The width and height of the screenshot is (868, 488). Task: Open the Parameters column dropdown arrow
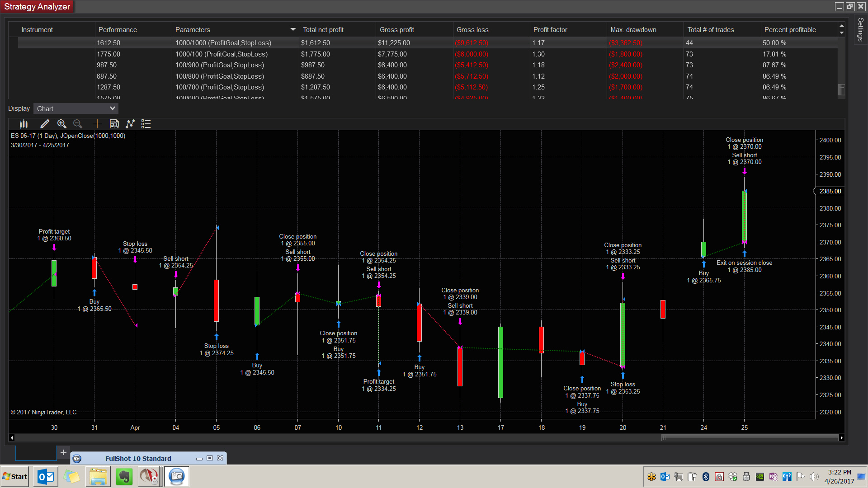click(x=293, y=29)
